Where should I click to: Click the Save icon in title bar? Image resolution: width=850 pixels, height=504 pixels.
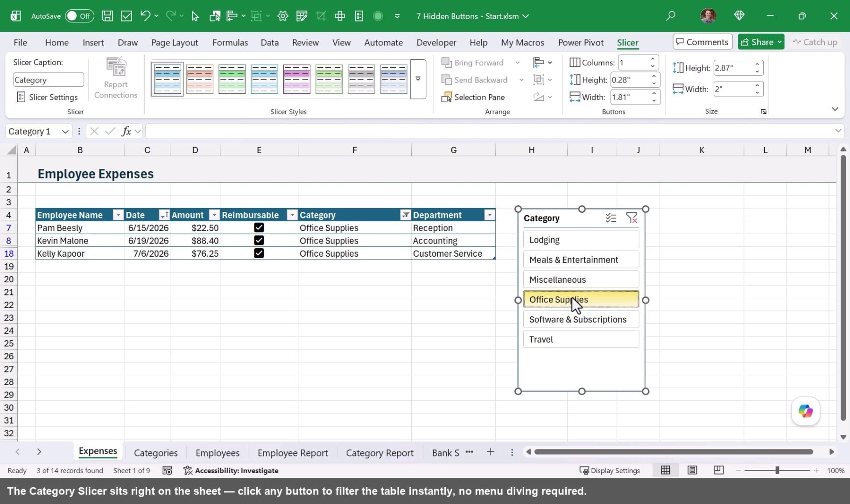click(x=107, y=16)
